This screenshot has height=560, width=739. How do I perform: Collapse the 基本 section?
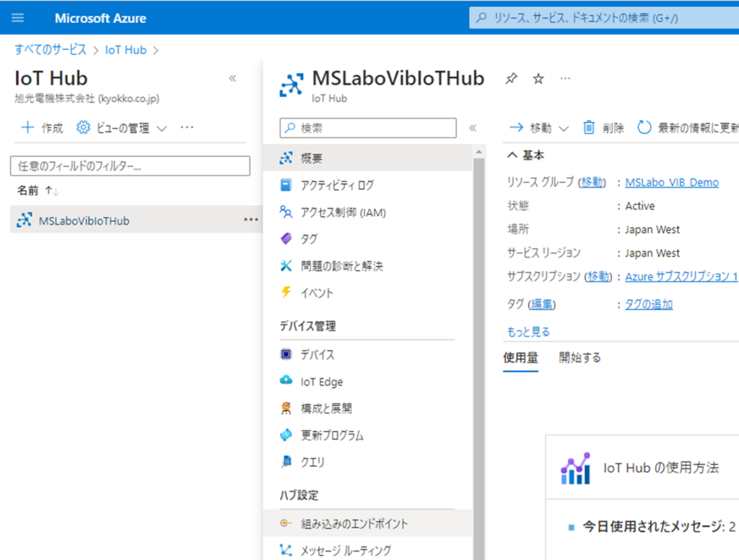pos(512,155)
